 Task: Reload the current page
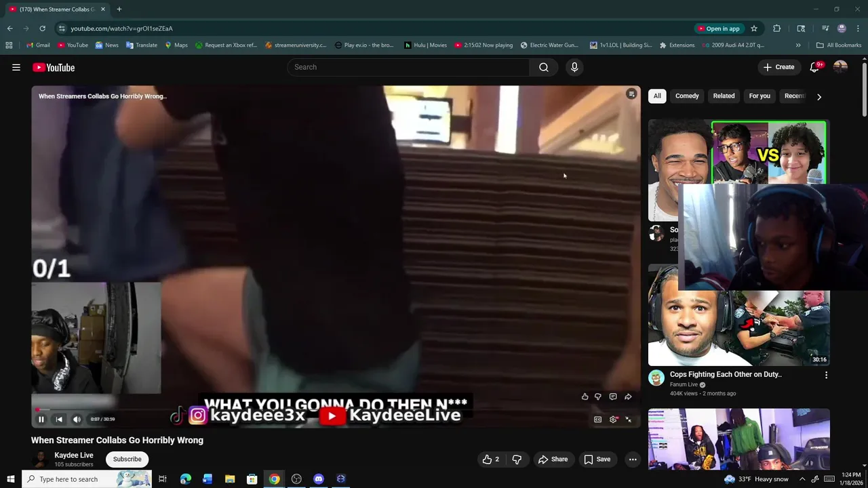pos(42,28)
